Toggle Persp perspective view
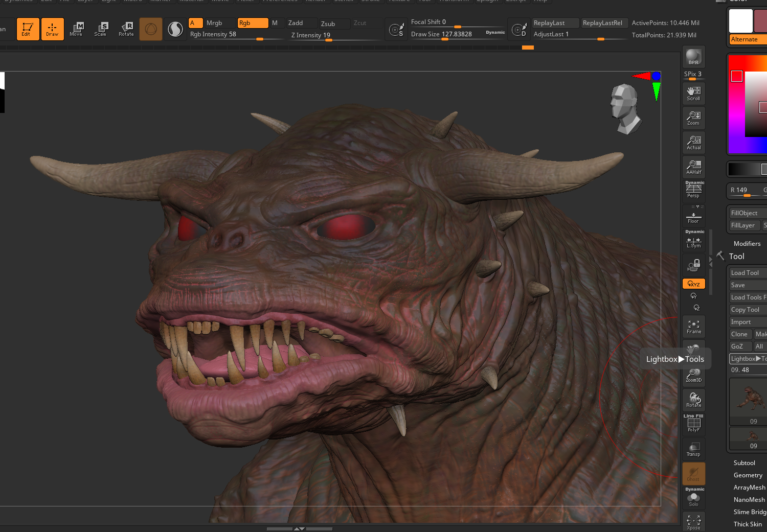767x532 pixels. point(693,191)
